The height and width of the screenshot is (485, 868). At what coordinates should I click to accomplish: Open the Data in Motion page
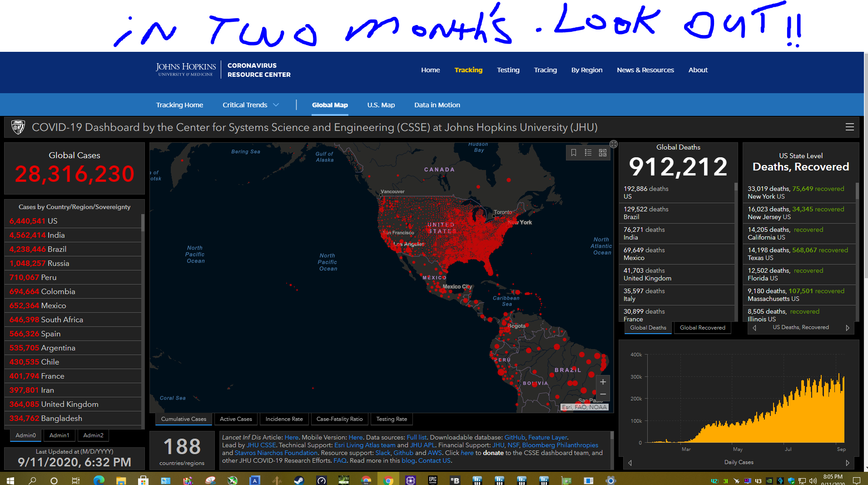(x=437, y=105)
